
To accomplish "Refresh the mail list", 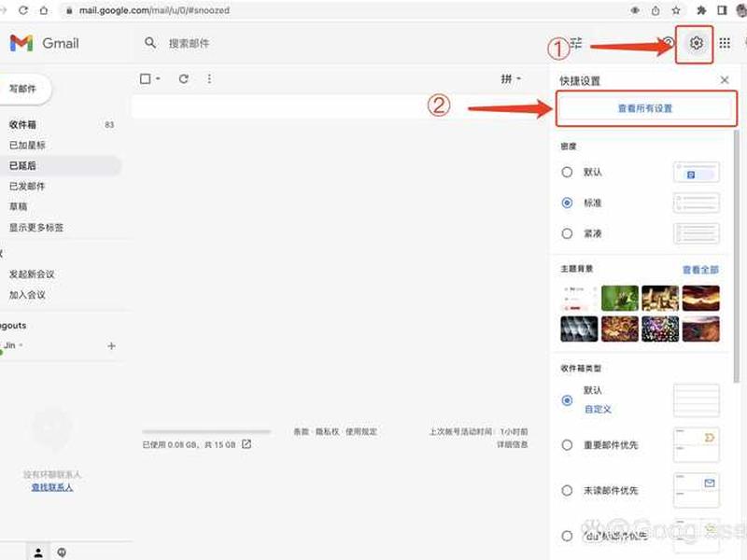I will coord(183,78).
